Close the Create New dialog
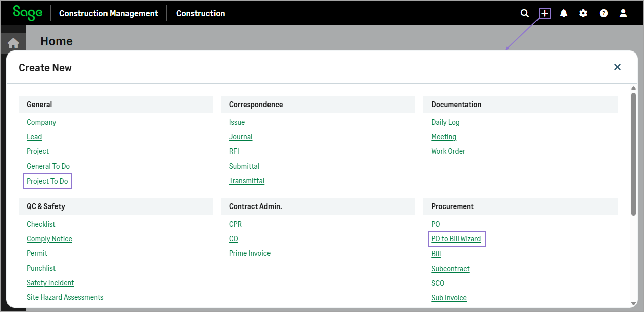This screenshot has height=312, width=644. pos(617,67)
